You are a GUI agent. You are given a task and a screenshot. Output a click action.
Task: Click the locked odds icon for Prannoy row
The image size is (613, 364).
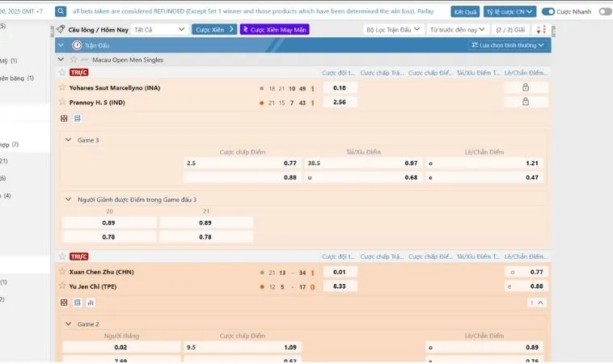tap(525, 102)
